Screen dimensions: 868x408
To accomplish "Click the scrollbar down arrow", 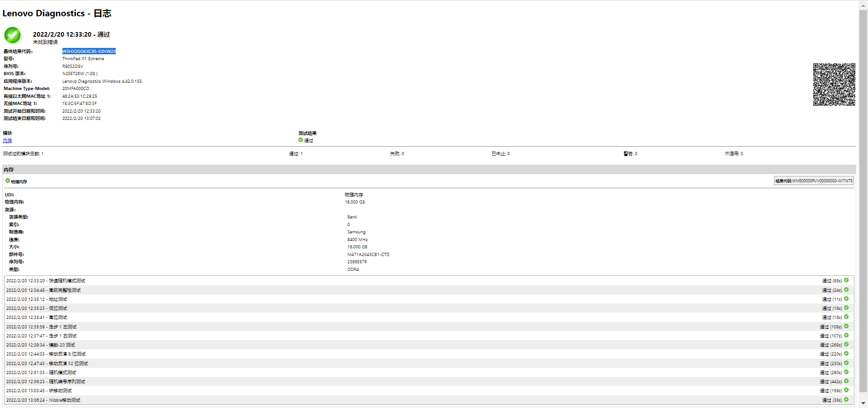I will (863, 403).
